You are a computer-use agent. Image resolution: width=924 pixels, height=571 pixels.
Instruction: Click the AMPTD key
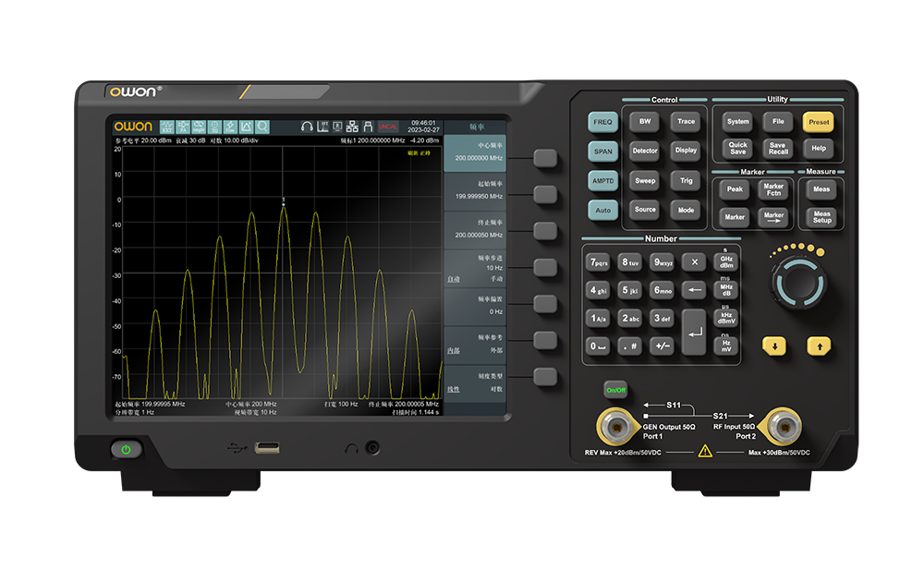pos(602,181)
